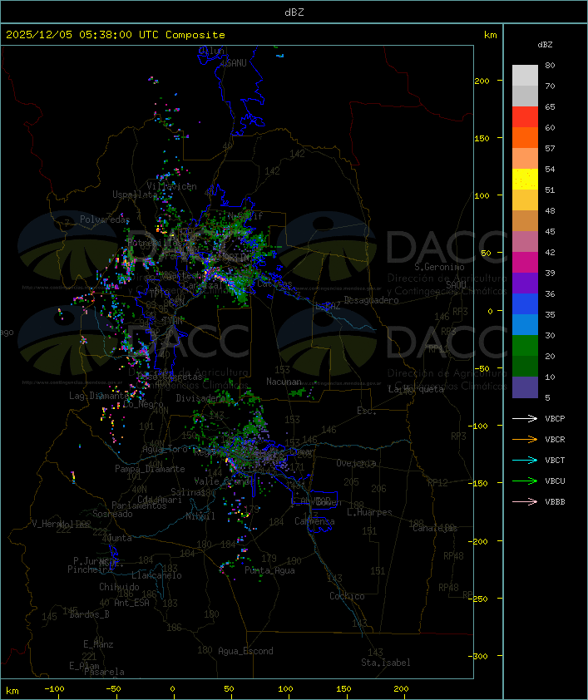Pick the bright yellow legend swatch
Screen dimensions: 588x700
(525, 180)
